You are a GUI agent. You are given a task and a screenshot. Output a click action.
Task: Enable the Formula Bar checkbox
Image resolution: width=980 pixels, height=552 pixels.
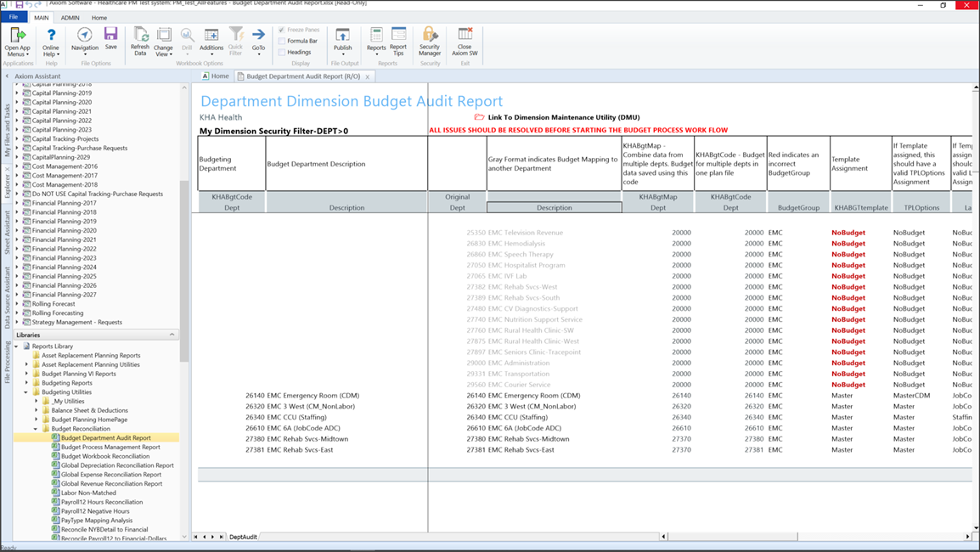[x=282, y=41]
